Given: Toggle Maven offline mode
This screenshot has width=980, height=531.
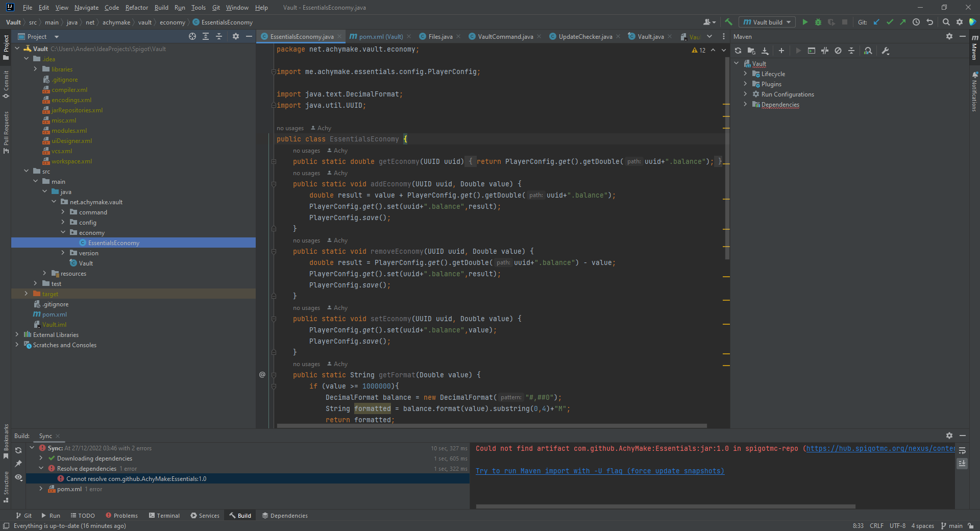Looking at the screenshot, I should pos(838,51).
